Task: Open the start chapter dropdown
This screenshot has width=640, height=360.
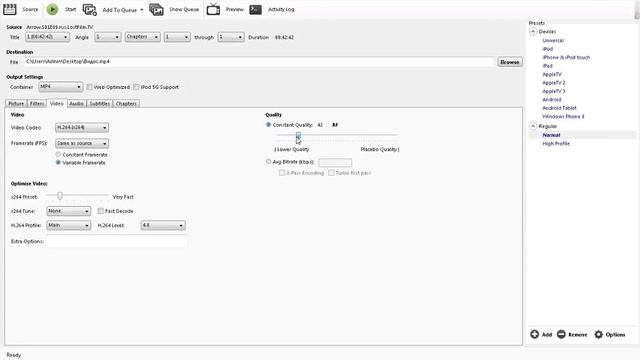Action: pos(177,37)
